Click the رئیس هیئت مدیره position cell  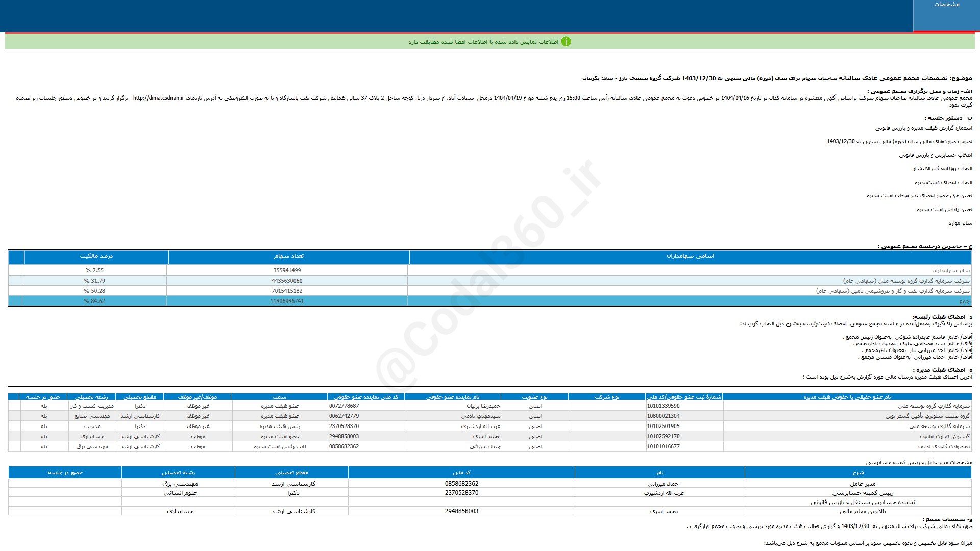280,427
